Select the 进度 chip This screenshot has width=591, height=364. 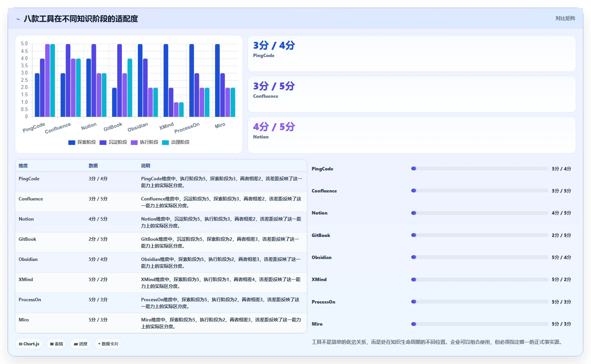pyautogui.click(x=80, y=344)
